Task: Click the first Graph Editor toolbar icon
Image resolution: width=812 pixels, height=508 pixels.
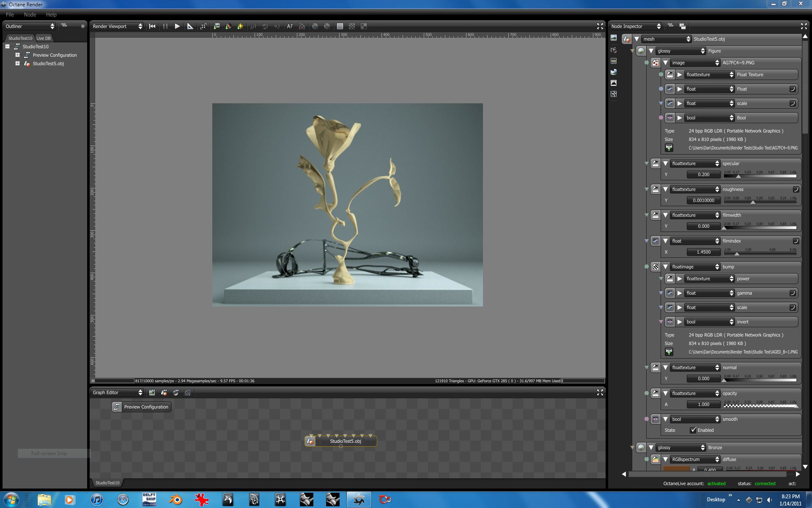Action: click(x=152, y=392)
